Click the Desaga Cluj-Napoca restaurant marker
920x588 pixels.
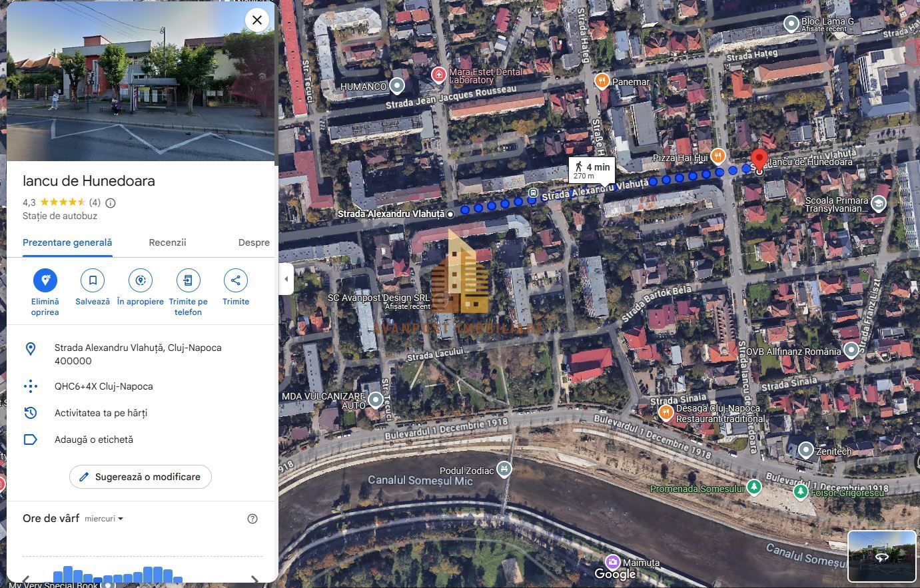tap(666, 413)
